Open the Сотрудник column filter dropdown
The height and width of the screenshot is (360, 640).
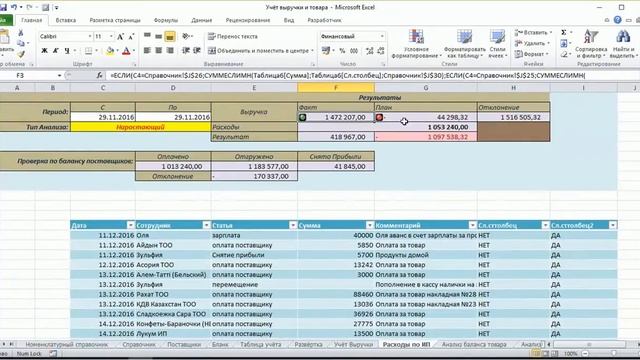(x=207, y=225)
